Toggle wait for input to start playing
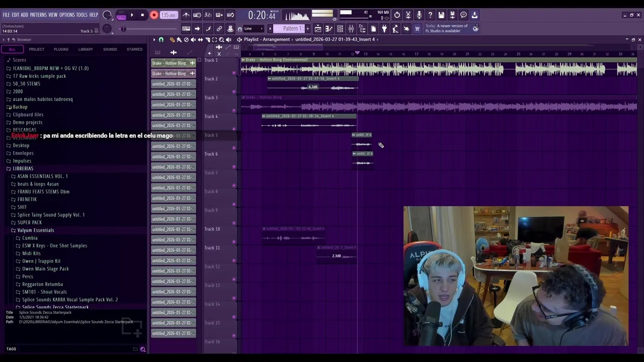Viewport: 644px width, 362px height. tap(197, 15)
